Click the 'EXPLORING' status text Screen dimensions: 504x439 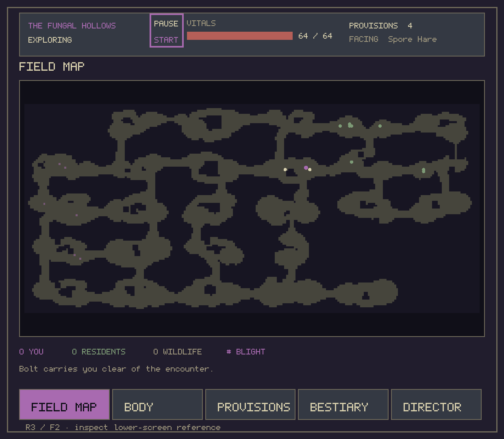coord(50,40)
